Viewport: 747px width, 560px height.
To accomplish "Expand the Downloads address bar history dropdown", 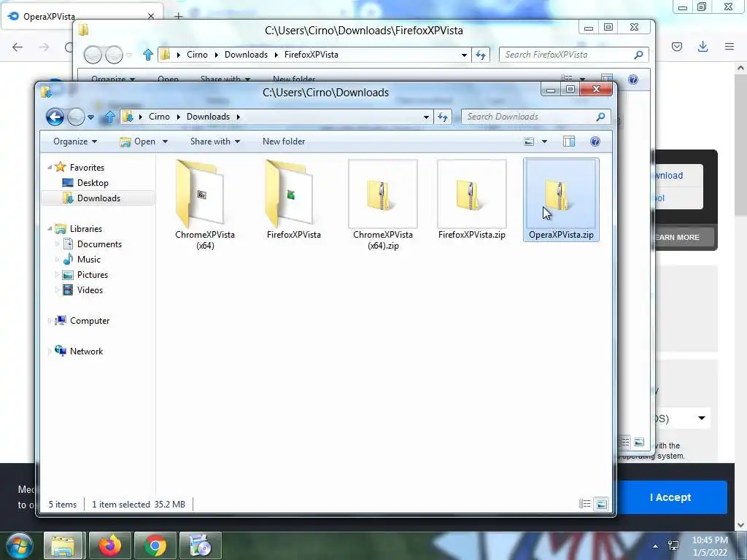I will pos(426,117).
